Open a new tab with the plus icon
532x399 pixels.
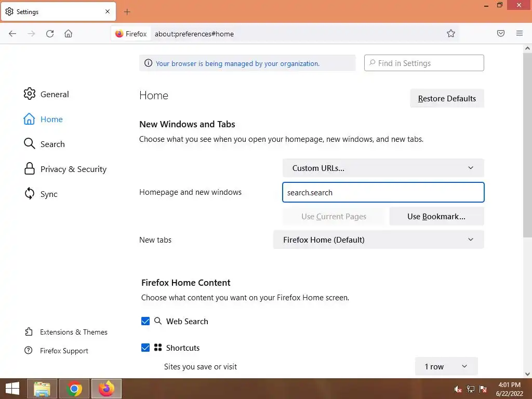127,12
